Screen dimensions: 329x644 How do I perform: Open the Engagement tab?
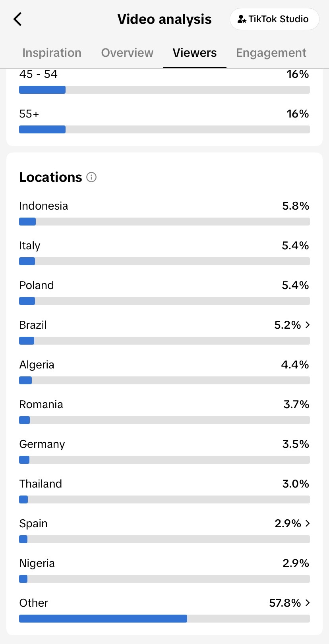pyautogui.click(x=271, y=53)
